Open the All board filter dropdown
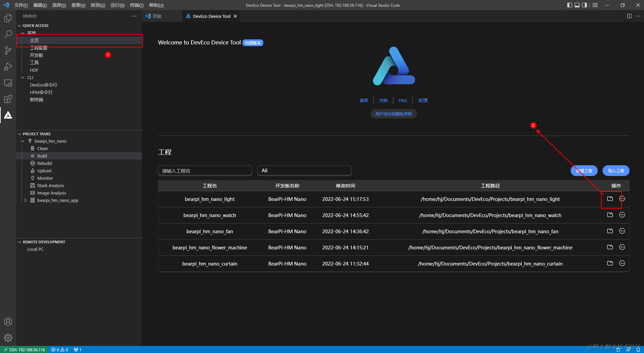 click(x=305, y=171)
